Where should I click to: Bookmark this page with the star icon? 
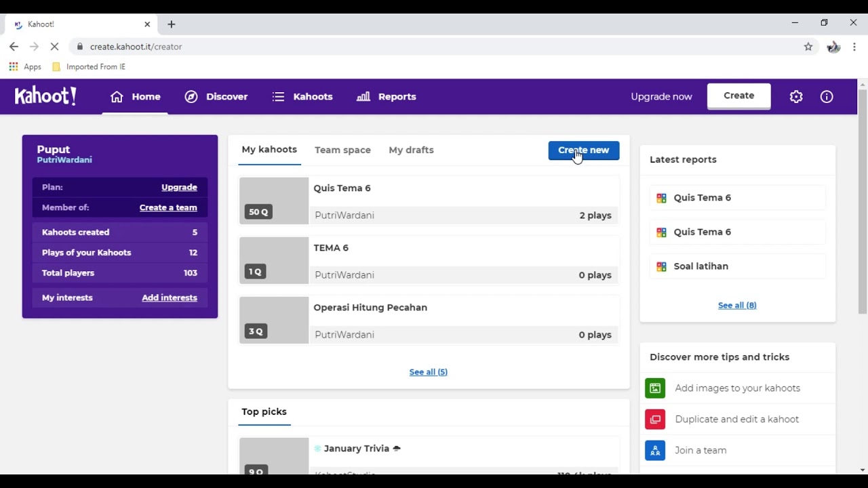tap(808, 47)
